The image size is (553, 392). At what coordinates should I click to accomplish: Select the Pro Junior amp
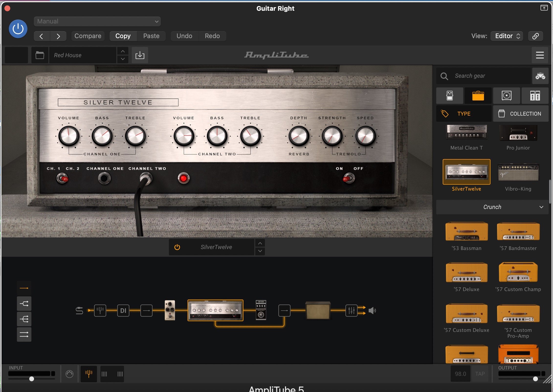coord(518,137)
